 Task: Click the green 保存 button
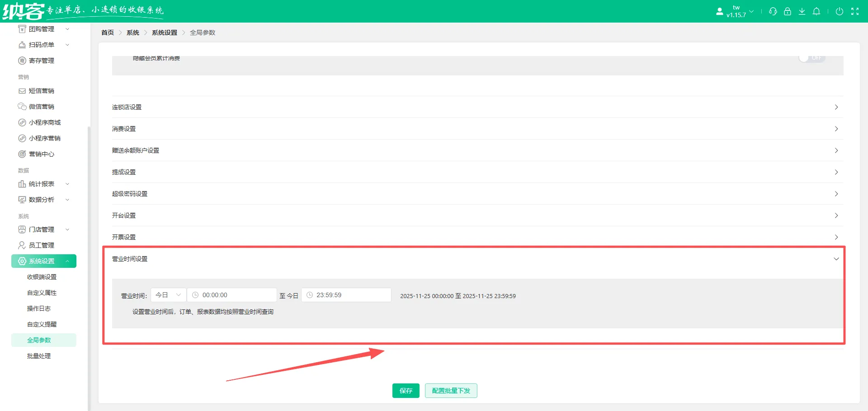click(x=406, y=391)
